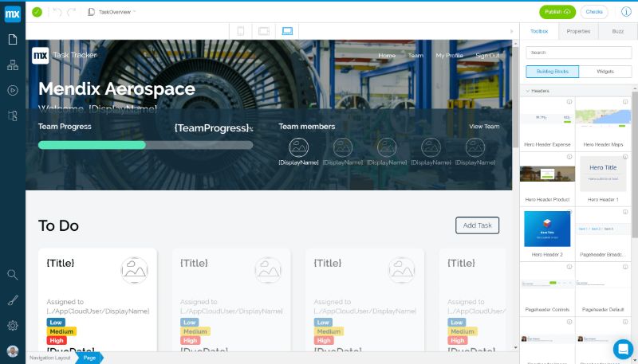Click Team in page navigation
The image size is (638, 364).
(415, 55)
